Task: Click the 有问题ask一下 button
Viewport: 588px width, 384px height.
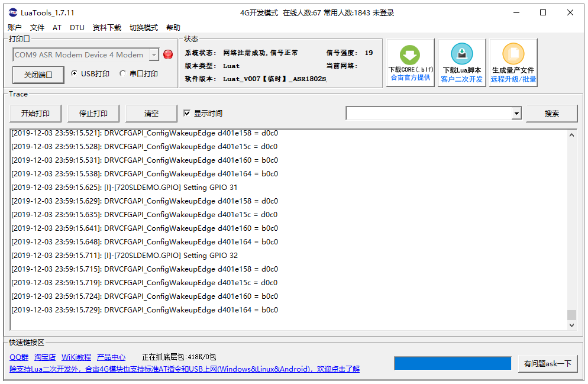Action: coord(548,363)
